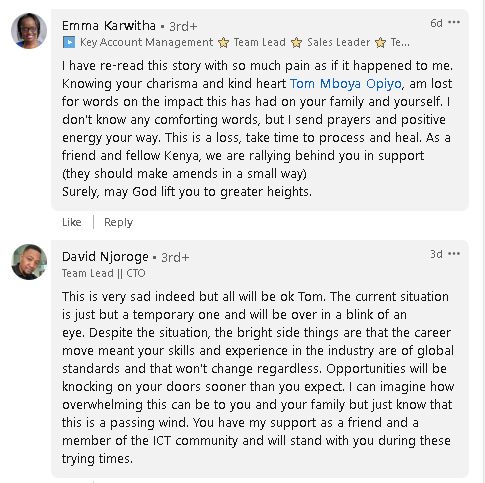The height and width of the screenshot is (483, 485).
Task: Click the first star icon before Team Lead
Action: pyautogui.click(x=223, y=42)
